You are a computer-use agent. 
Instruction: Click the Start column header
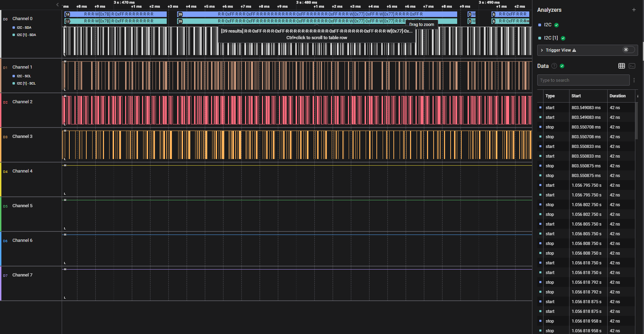coord(576,96)
